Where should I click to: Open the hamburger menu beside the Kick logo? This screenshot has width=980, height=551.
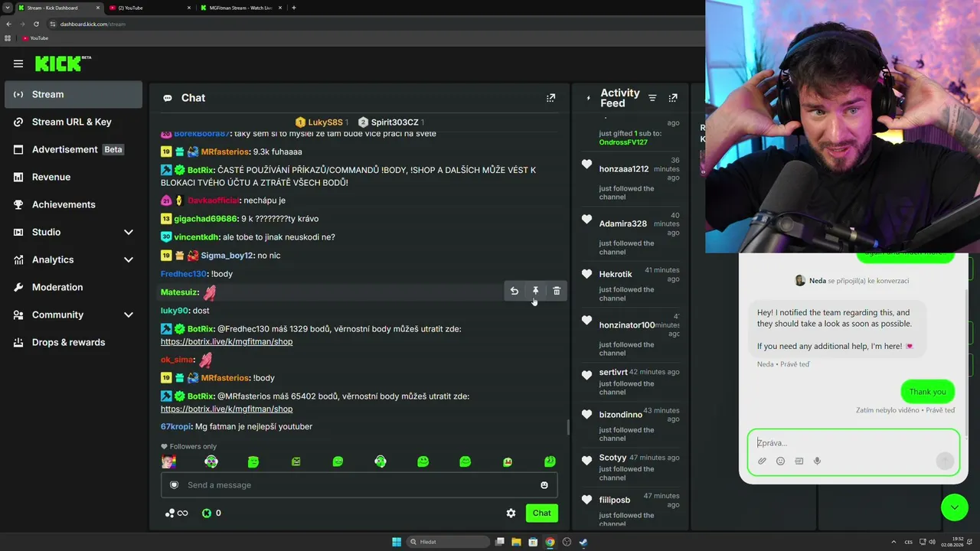point(18,64)
